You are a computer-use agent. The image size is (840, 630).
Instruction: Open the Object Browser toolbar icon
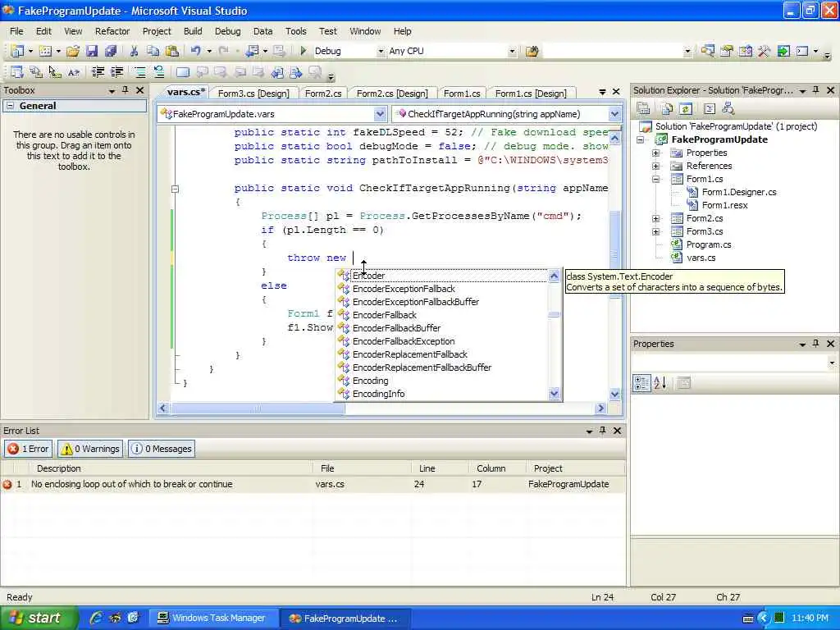[x=745, y=51]
